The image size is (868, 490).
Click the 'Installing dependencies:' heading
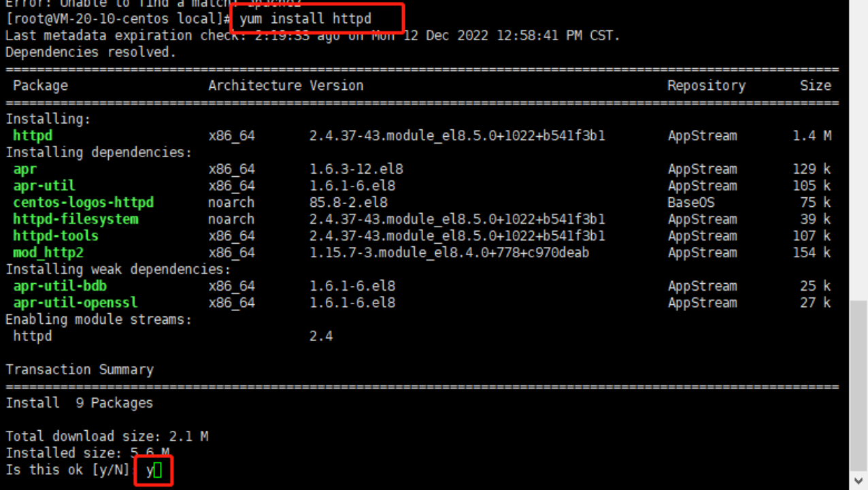pyautogui.click(x=99, y=152)
